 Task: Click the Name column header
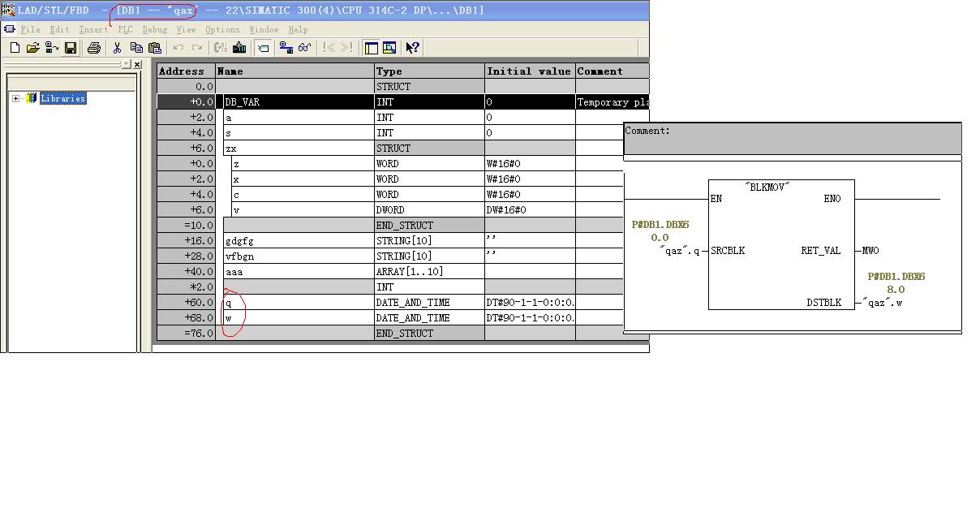(295, 71)
